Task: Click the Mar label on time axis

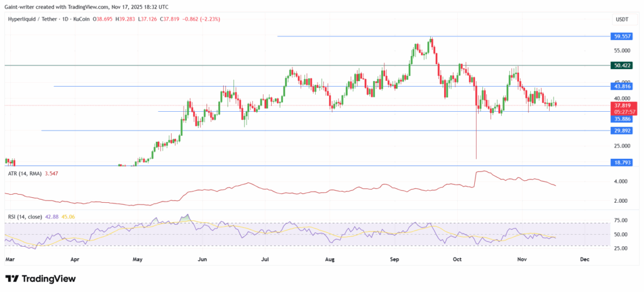Action: tap(11, 259)
